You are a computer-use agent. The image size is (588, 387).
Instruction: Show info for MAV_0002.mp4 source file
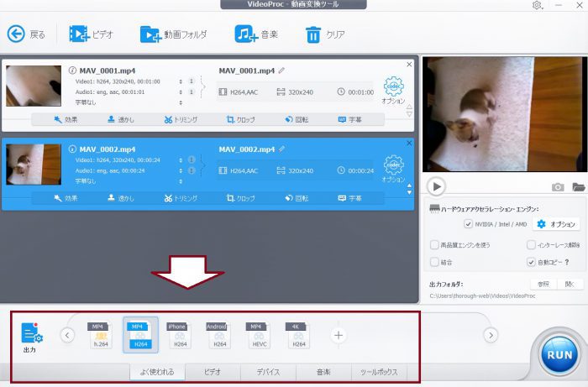[72, 149]
